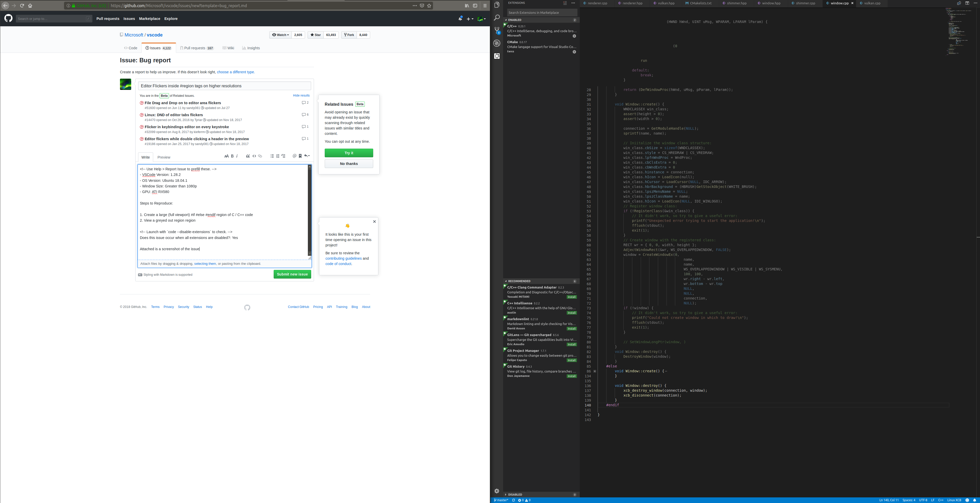Open the Extensions panel more actions menu
This screenshot has height=503, width=980.
(573, 3)
